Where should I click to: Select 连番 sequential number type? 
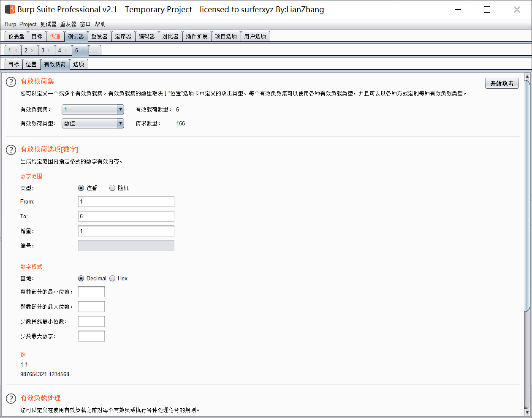click(x=81, y=188)
